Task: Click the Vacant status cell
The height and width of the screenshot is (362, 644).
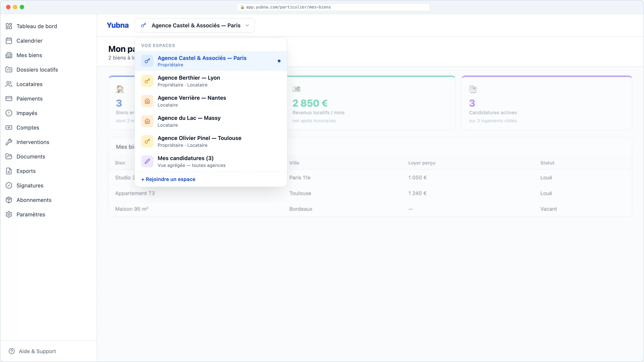Action: point(548,209)
